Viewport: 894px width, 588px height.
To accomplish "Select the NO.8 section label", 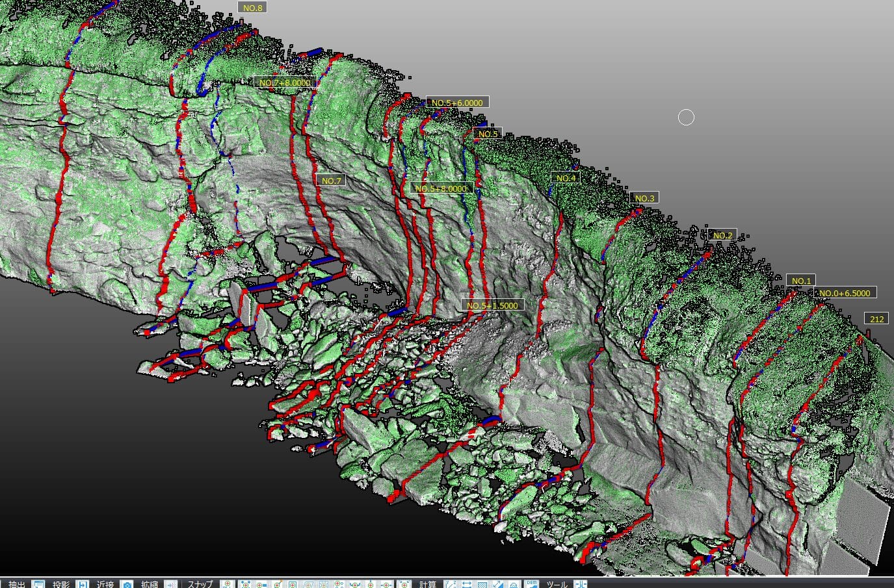I will (x=252, y=8).
